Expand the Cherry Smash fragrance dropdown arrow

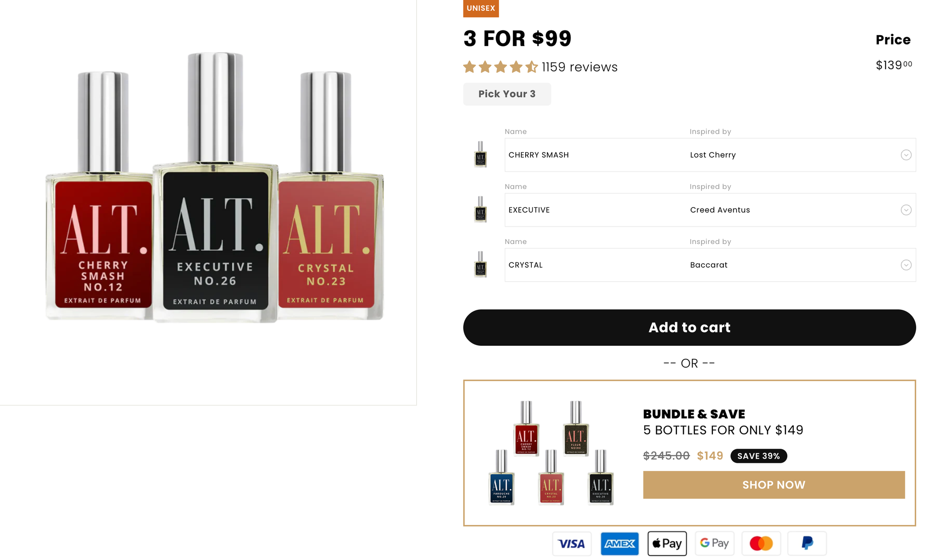tap(906, 155)
